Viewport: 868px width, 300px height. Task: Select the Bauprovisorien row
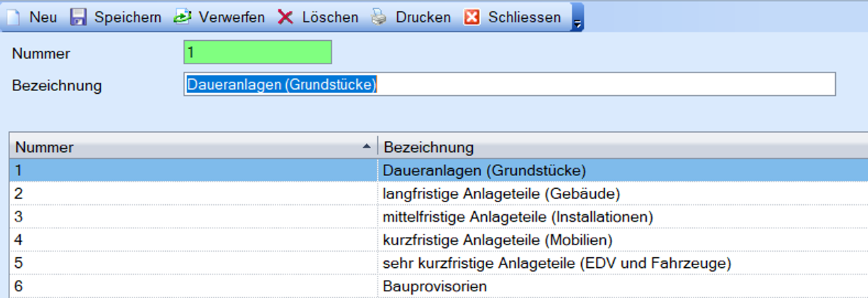click(435, 286)
